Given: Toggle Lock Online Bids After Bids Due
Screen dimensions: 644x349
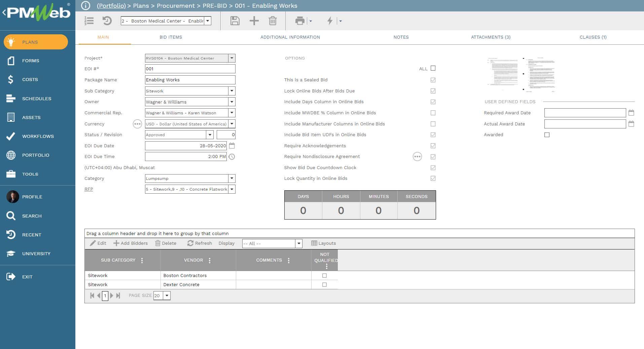Looking at the screenshot, I should pyautogui.click(x=433, y=91).
